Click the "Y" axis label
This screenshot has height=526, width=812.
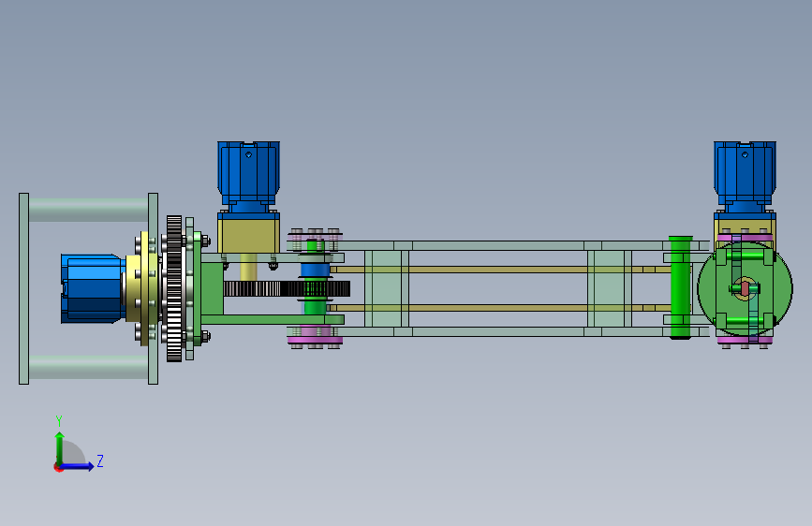(x=59, y=420)
